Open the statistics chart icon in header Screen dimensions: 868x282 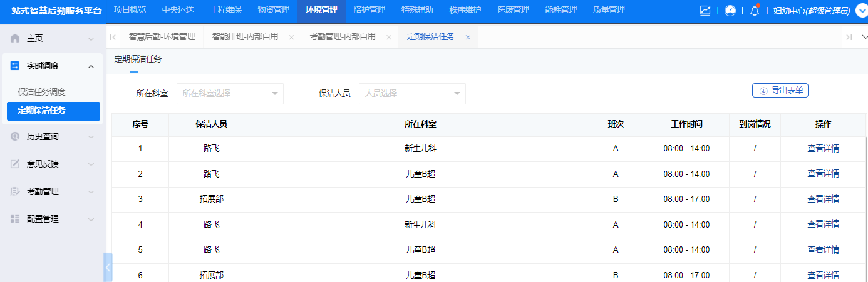(705, 11)
